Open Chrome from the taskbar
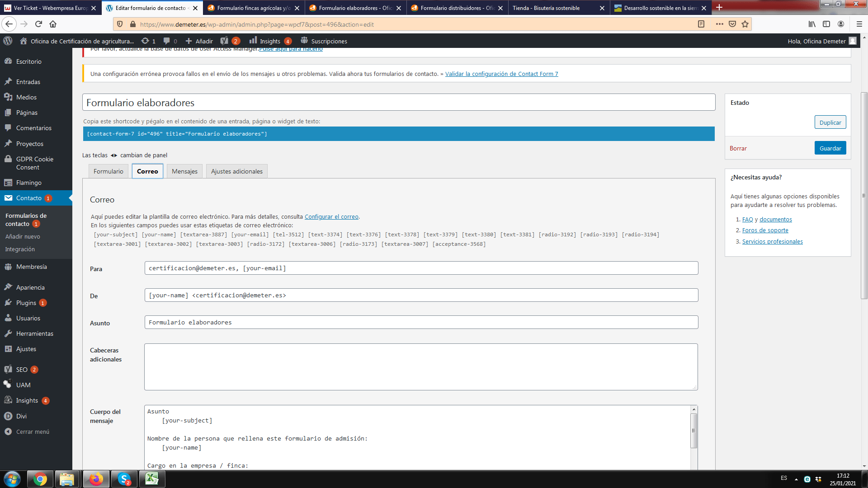 [x=40, y=479]
